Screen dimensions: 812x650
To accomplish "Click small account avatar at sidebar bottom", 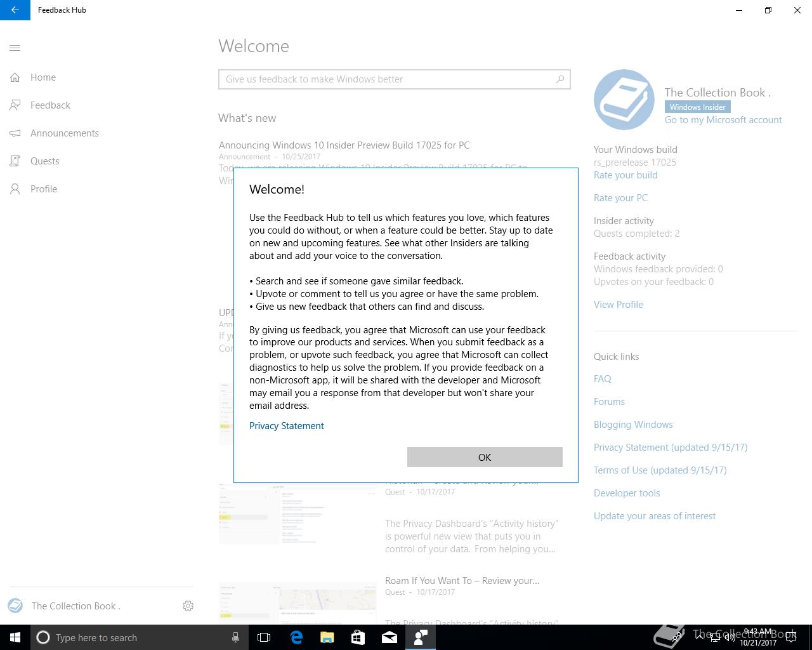I will [15, 606].
